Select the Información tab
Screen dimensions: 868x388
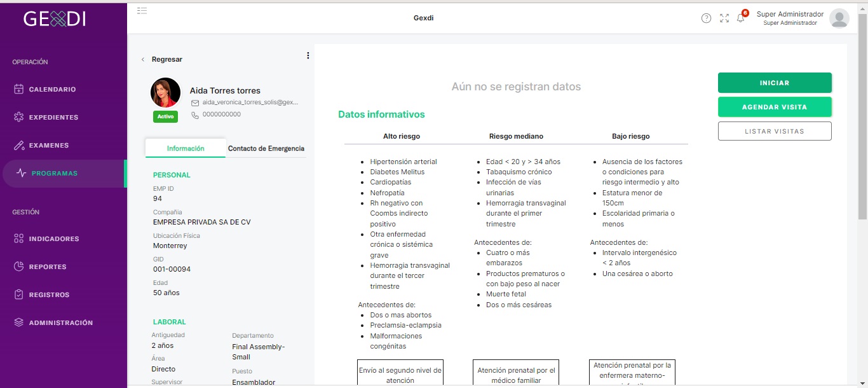point(186,148)
